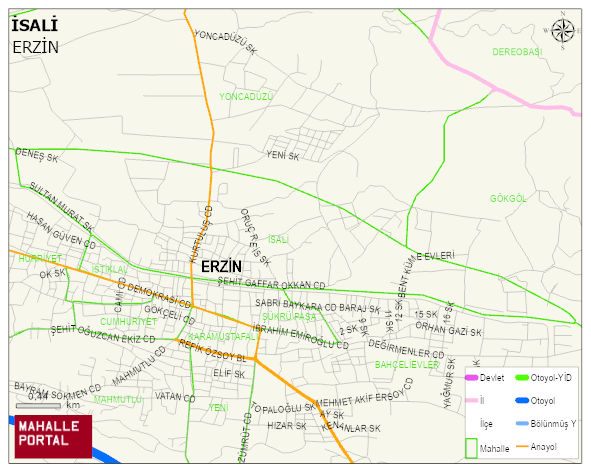
Task: Click the ŞEHİT OĞUZCAN EKİZ CD label
Action: coord(103,334)
